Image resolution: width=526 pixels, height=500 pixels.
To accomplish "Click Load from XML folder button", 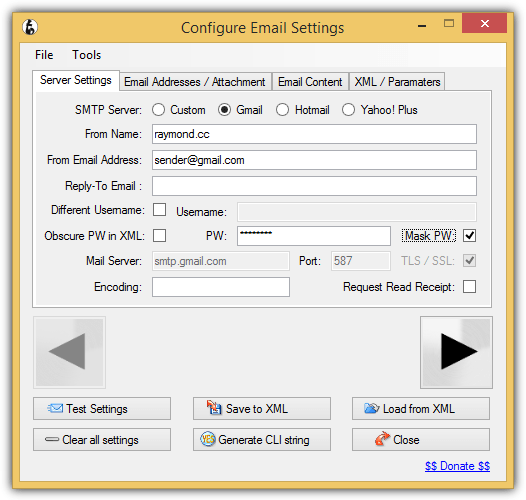I will click(421, 409).
